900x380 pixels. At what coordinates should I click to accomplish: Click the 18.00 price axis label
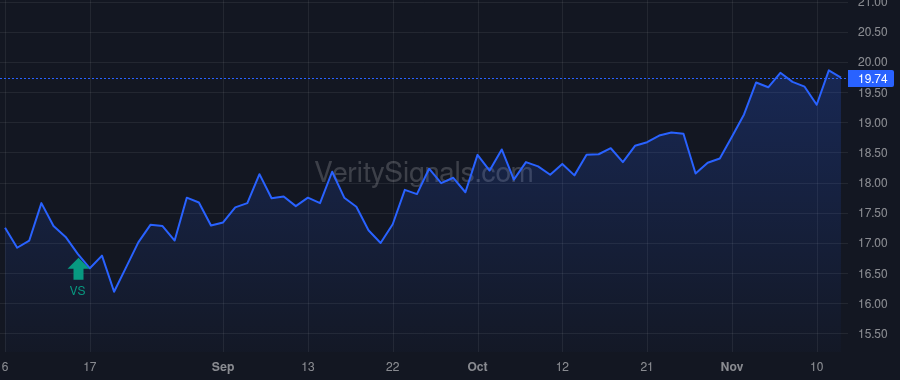pos(872,183)
